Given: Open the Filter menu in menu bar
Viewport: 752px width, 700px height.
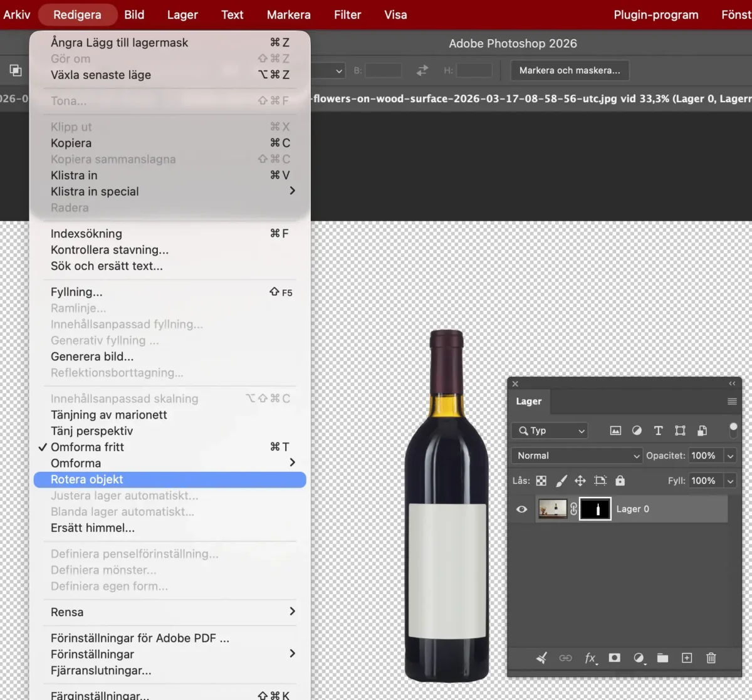Looking at the screenshot, I should coord(347,14).
